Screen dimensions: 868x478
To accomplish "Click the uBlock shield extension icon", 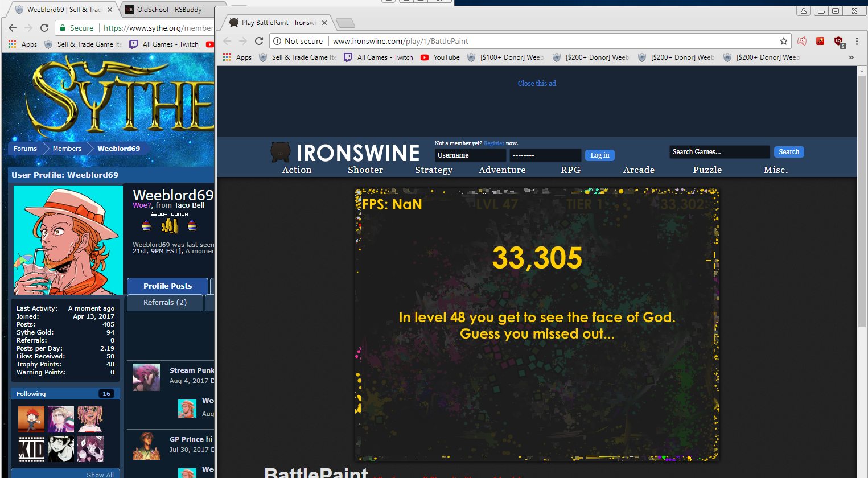I will (839, 42).
